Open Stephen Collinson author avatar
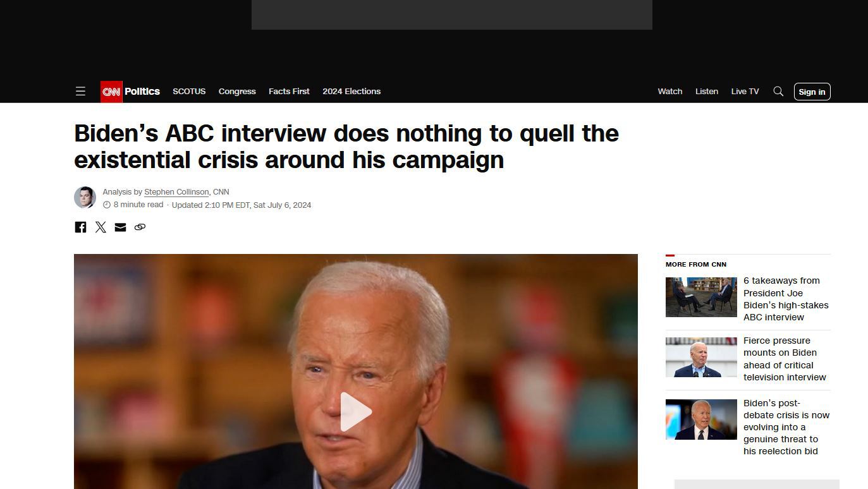The image size is (868, 489). [85, 198]
